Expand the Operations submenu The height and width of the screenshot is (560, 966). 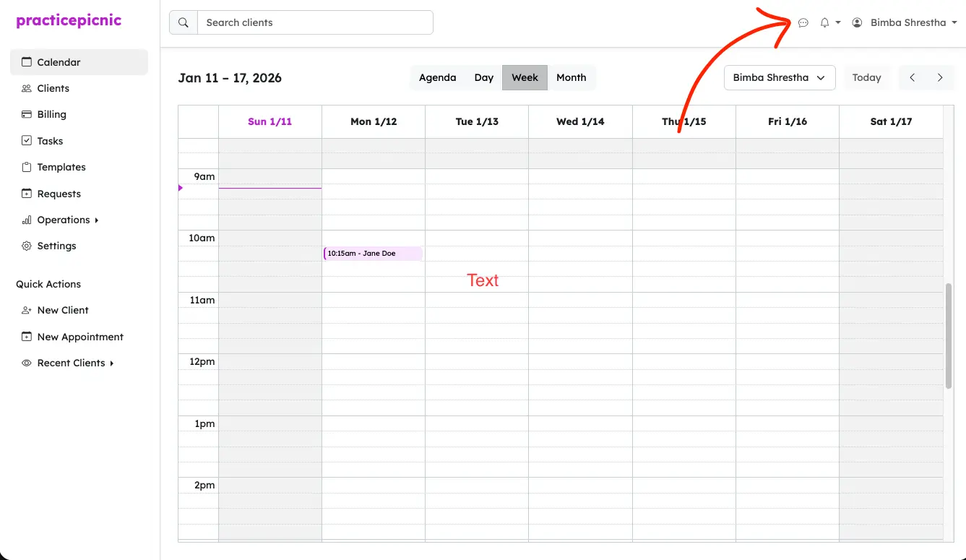[x=64, y=220]
